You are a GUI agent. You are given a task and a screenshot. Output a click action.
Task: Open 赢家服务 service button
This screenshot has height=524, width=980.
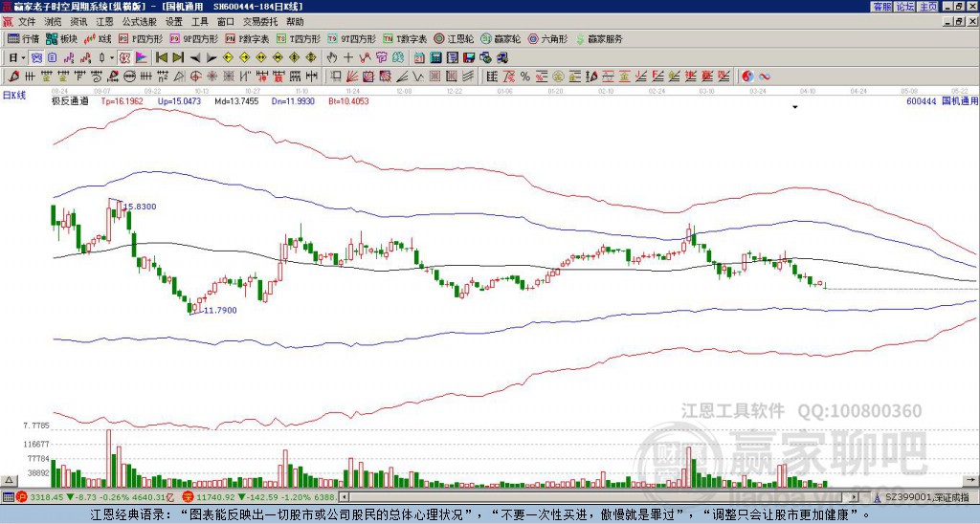(599, 38)
